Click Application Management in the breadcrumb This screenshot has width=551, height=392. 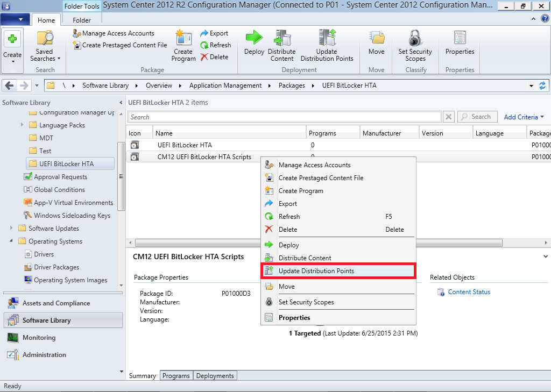tap(225, 85)
